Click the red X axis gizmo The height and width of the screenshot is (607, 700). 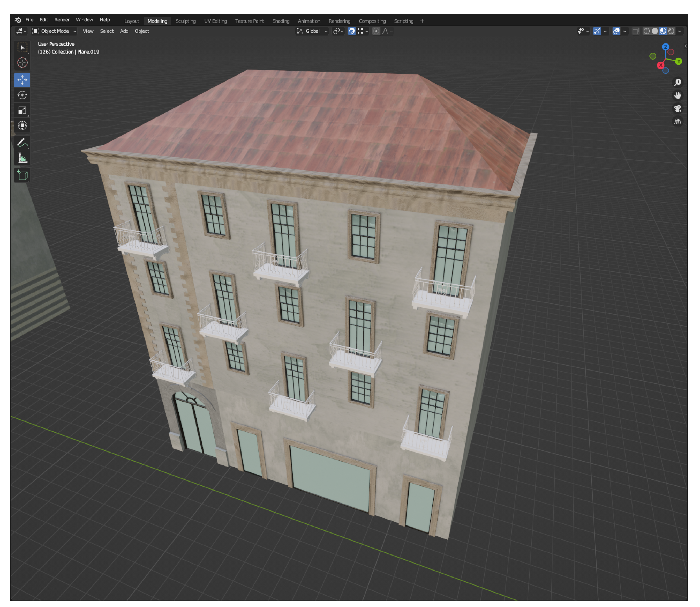click(660, 65)
